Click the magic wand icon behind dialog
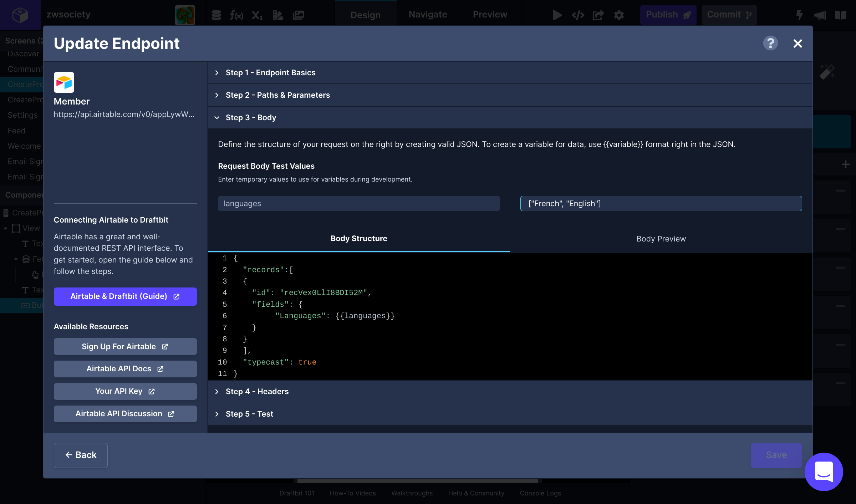 click(827, 72)
